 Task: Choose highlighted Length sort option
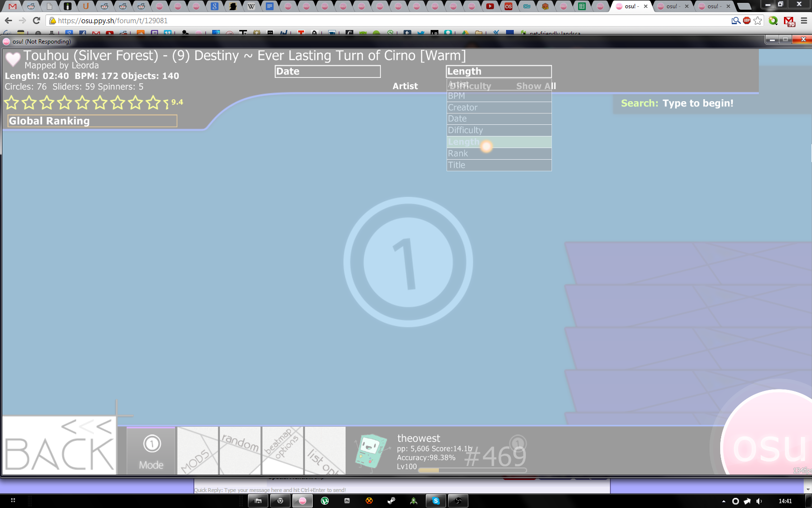(x=499, y=142)
